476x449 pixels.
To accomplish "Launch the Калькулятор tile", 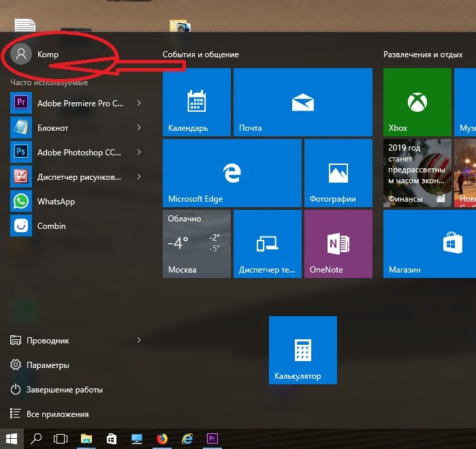I will coord(303,350).
